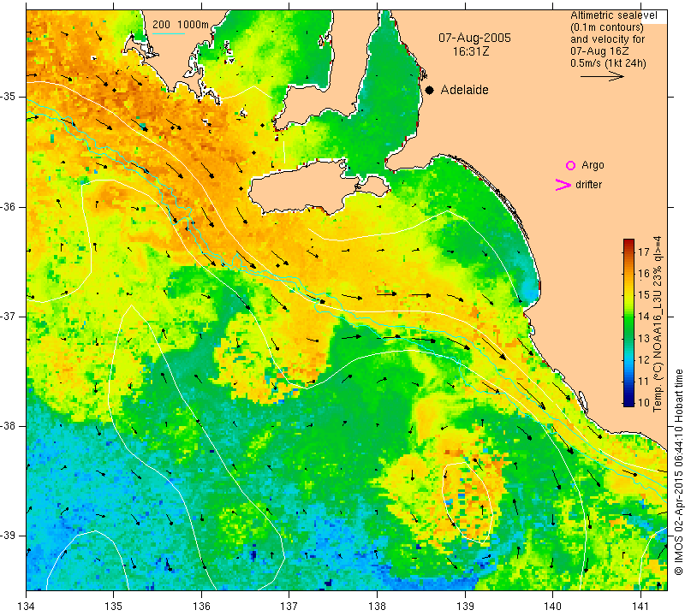Click the 16:31Z time stamp
The width and height of the screenshot is (685, 616).
pyautogui.click(x=470, y=51)
